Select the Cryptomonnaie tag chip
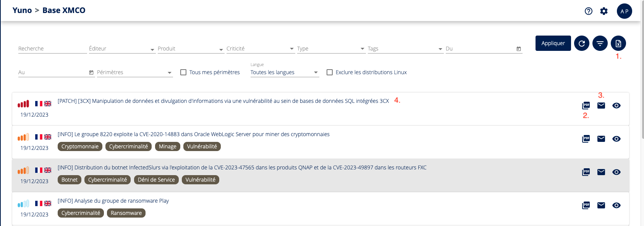 pyautogui.click(x=80, y=146)
